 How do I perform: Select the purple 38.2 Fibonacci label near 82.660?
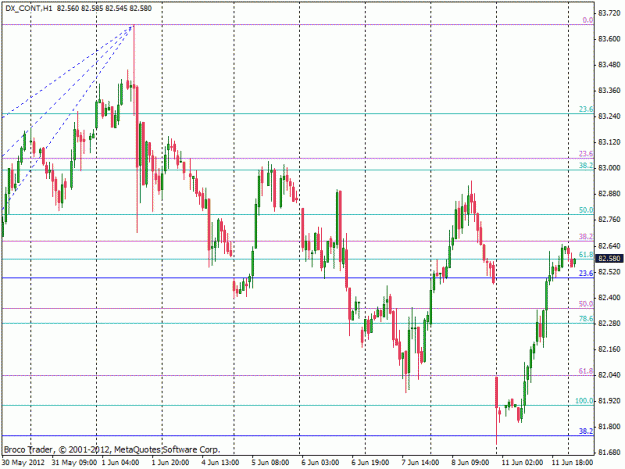point(586,236)
